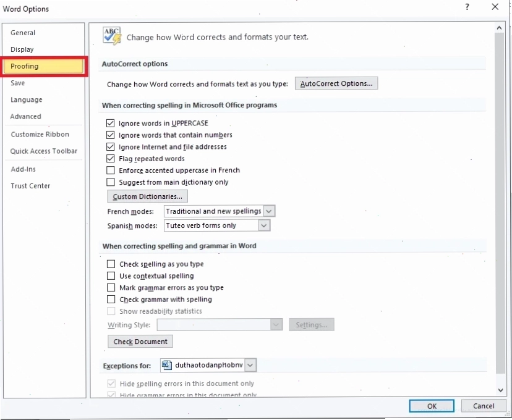Viewport: 512px width, 420px height.
Task: Enable Suggest from main dictionary only
Action: pos(110,182)
